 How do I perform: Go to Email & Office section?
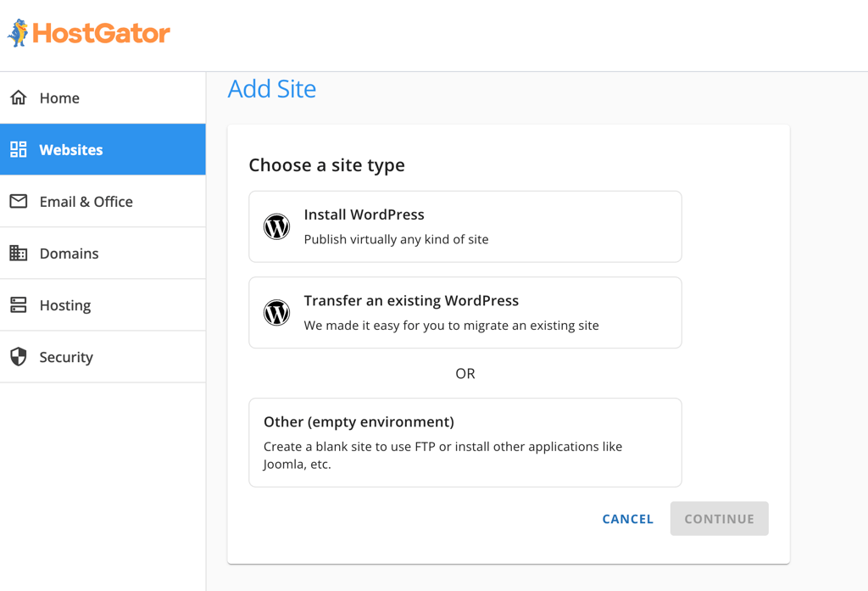(103, 201)
